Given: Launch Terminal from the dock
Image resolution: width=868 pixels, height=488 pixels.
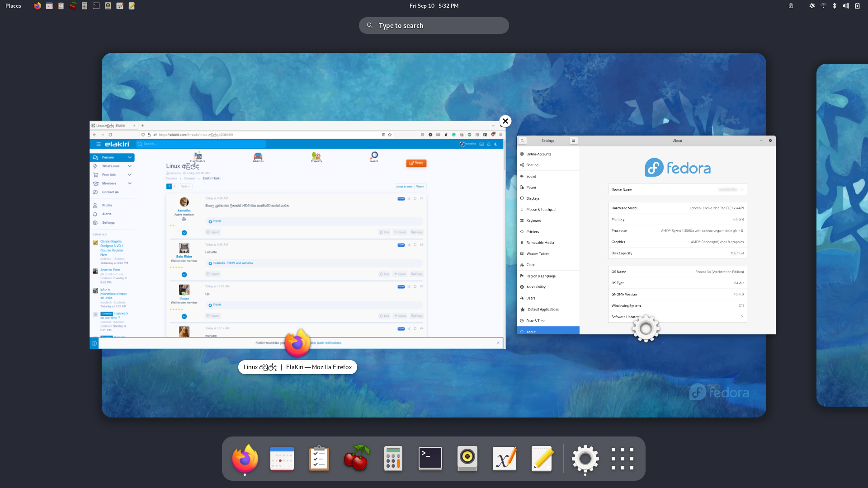Looking at the screenshot, I should (430, 459).
